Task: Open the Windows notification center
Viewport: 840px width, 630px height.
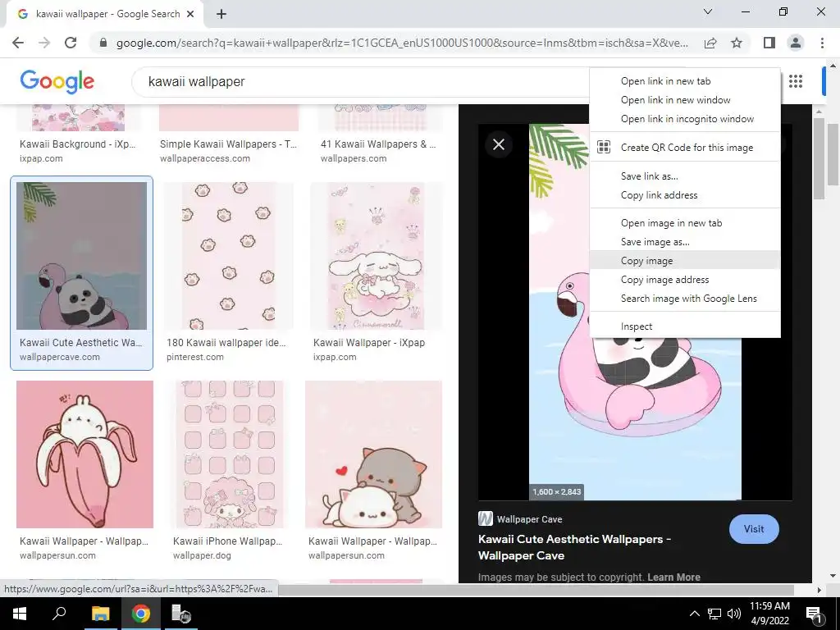Action: [814, 614]
